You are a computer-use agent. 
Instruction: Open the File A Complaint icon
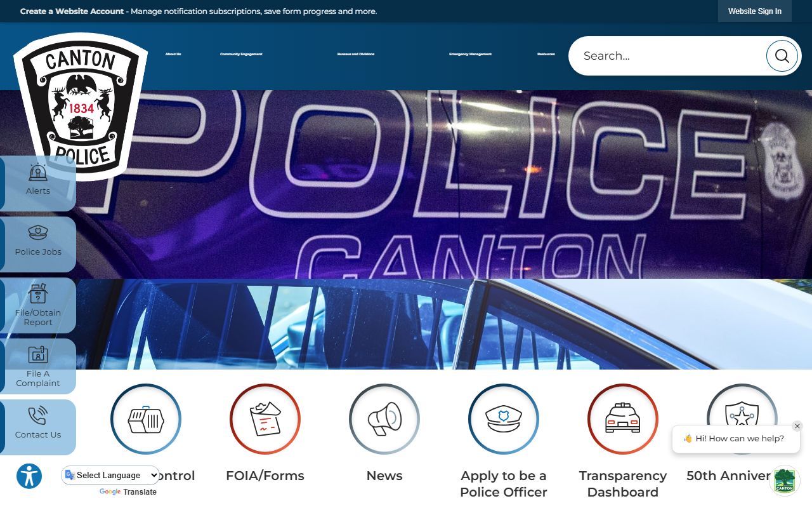pyautogui.click(x=38, y=354)
